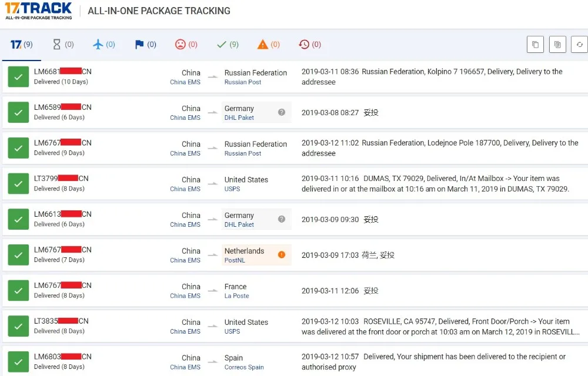Viewport: 588px width, 376px height.
Task: Select Germany destination dropdown in LM6589 row
Action: click(x=256, y=112)
